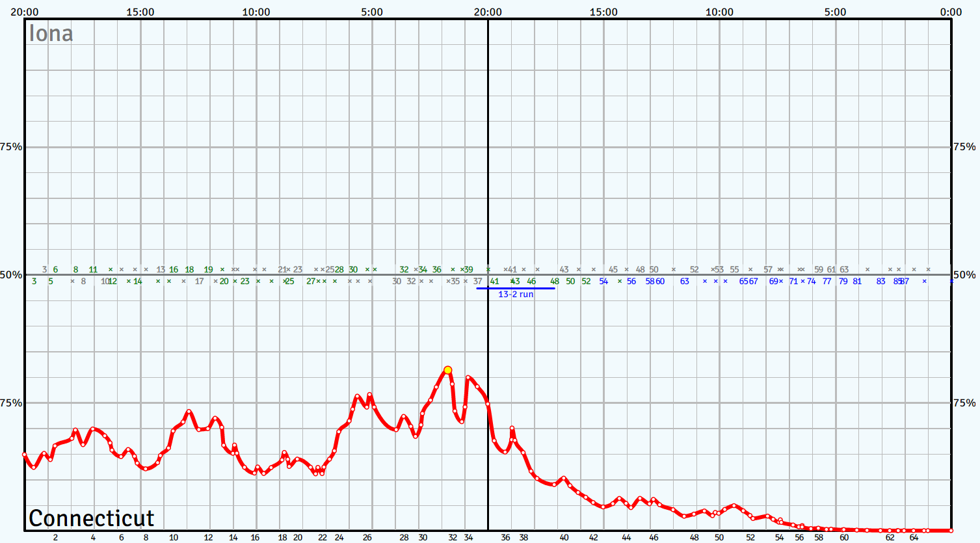The width and height of the screenshot is (980, 543).
Task: Select Connecticut's blue score marker "83"
Action: [x=881, y=282]
